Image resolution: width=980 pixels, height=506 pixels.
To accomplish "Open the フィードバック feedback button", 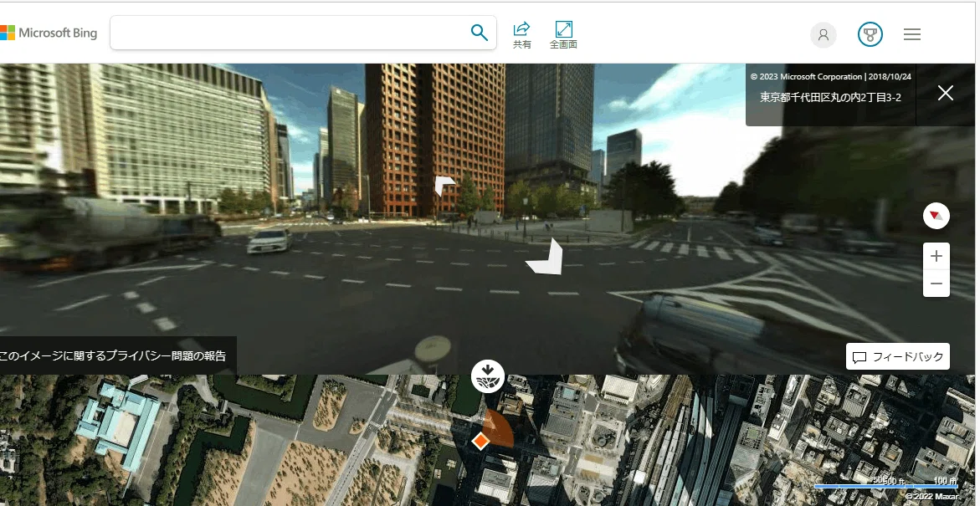I will pyautogui.click(x=897, y=356).
